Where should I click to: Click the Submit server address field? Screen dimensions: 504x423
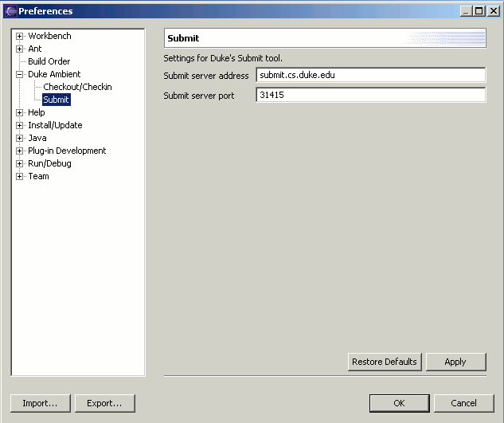click(x=371, y=75)
